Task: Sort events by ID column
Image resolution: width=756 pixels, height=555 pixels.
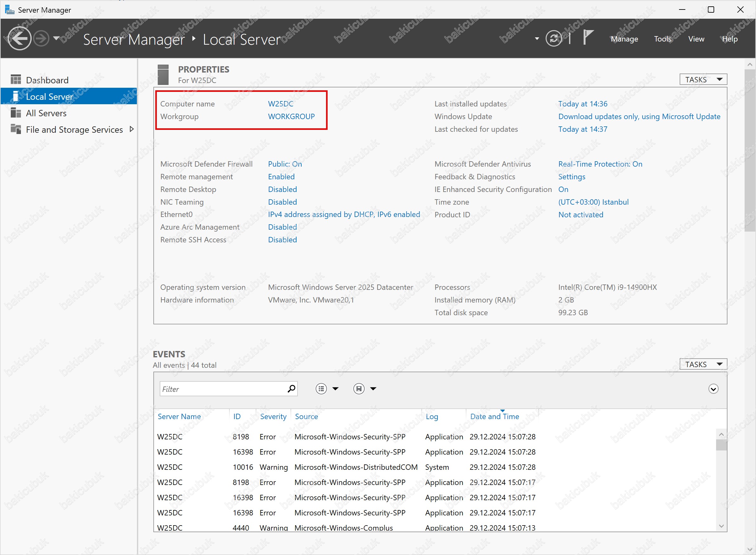Action: (x=237, y=416)
